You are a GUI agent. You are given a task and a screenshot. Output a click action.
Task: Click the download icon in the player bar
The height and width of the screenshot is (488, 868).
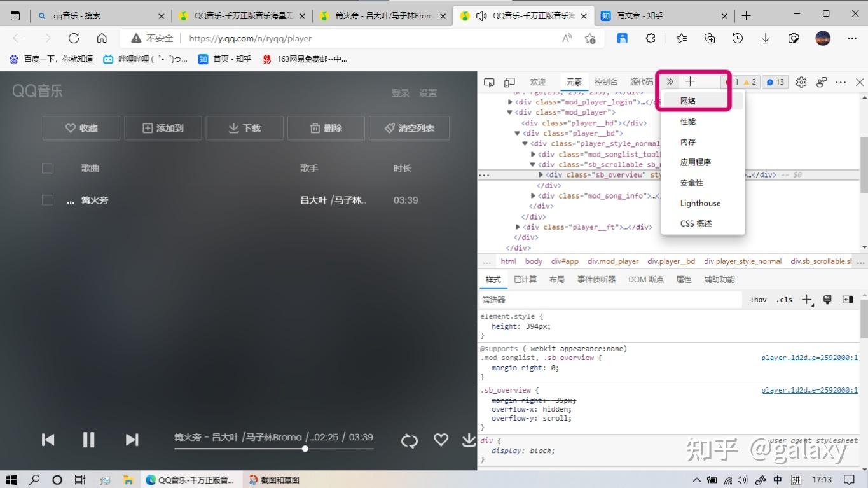pyautogui.click(x=469, y=439)
